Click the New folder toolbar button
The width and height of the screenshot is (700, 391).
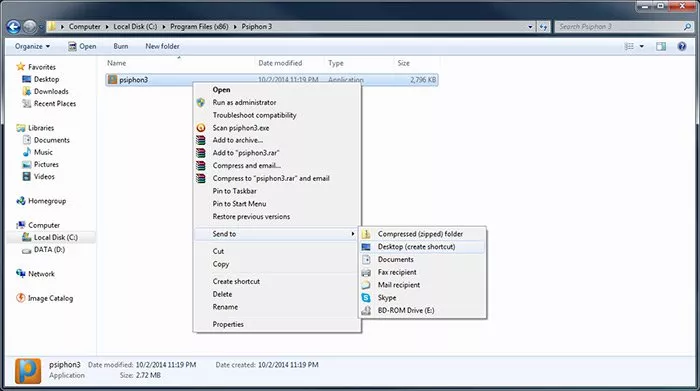tap(162, 46)
